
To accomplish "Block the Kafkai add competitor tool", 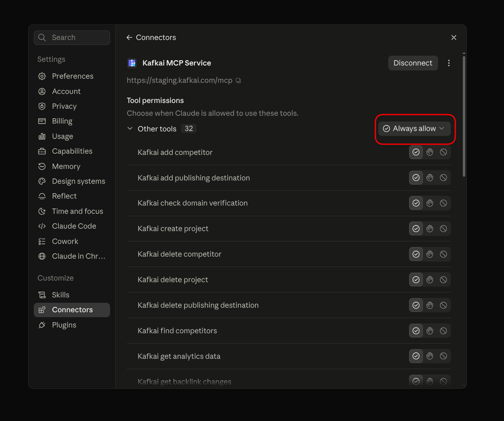I will pos(443,152).
